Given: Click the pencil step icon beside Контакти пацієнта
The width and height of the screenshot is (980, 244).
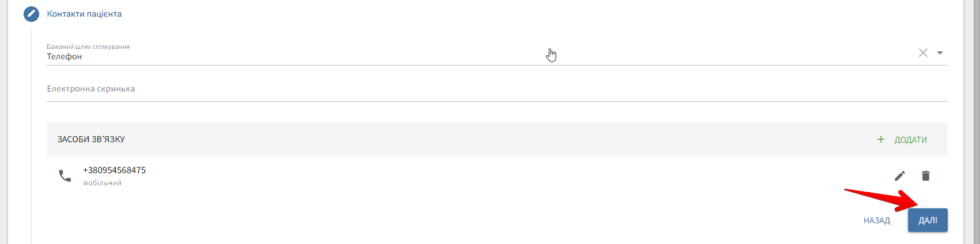Looking at the screenshot, I should pos(31,14).
